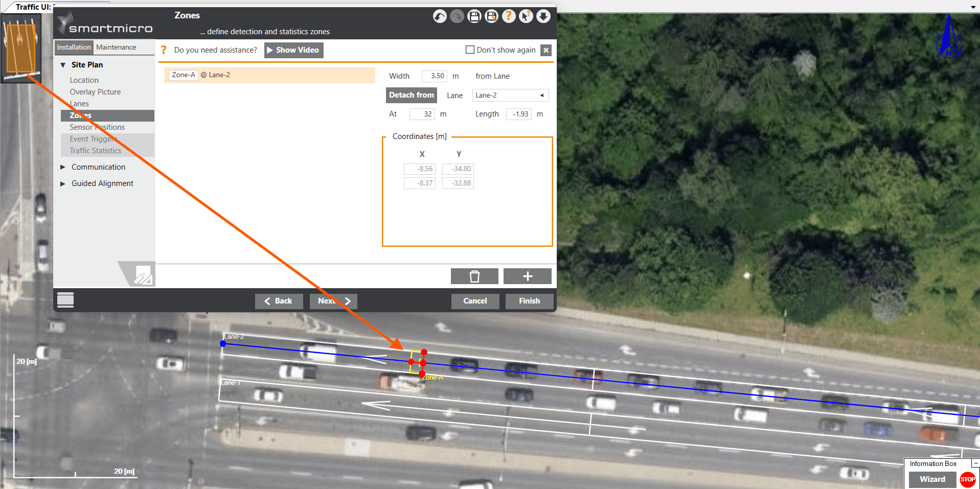This screenshot has height=489, width=980.
Task: Close the assistance banner with X
Action: pyautogui.click(x=546, y=50)
